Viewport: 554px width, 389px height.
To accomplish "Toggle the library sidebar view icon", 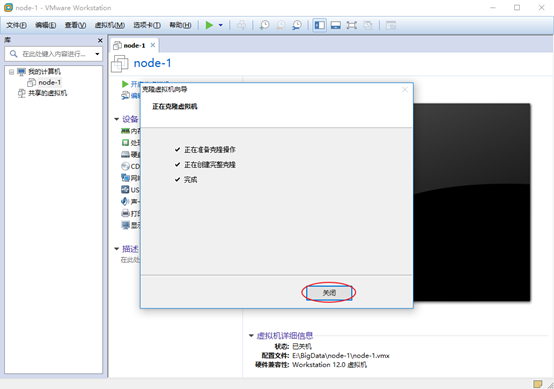I will 320,25.
